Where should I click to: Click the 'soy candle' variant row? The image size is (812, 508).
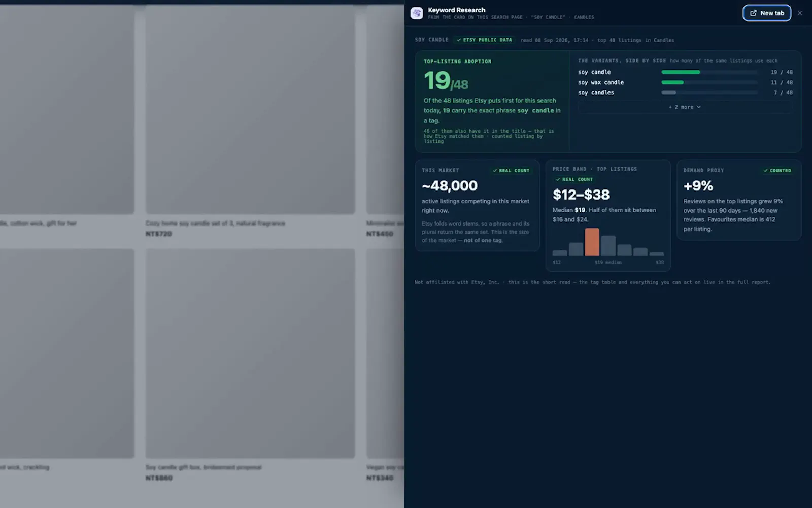(x=685, y=72)
